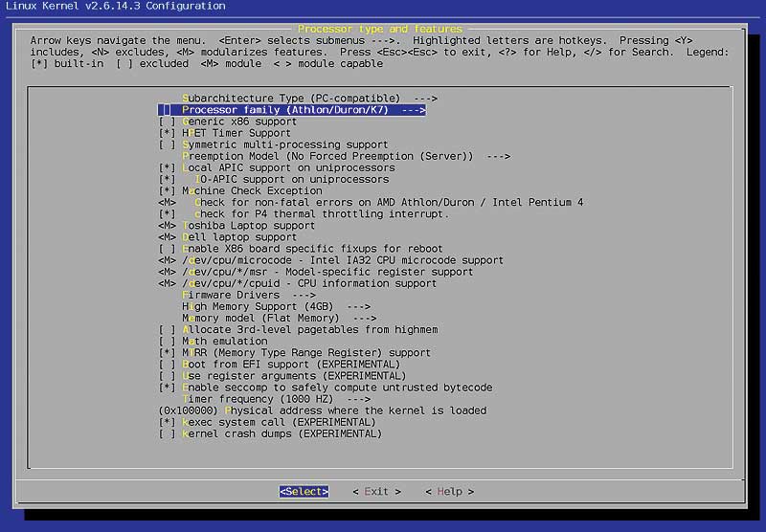Toggle kexec system call (EXPERIMENTAL)
The image size is (766, 532).
click(x=267, y=422)
